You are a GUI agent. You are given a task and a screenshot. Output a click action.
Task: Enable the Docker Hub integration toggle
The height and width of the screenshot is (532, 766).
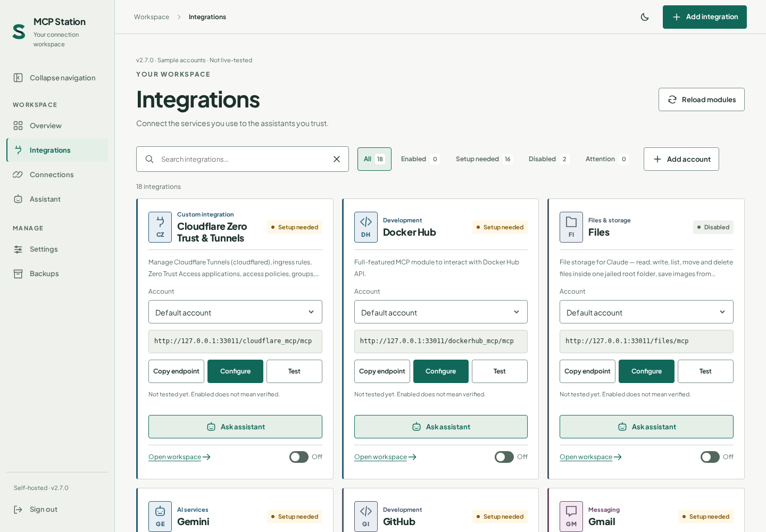504,457
